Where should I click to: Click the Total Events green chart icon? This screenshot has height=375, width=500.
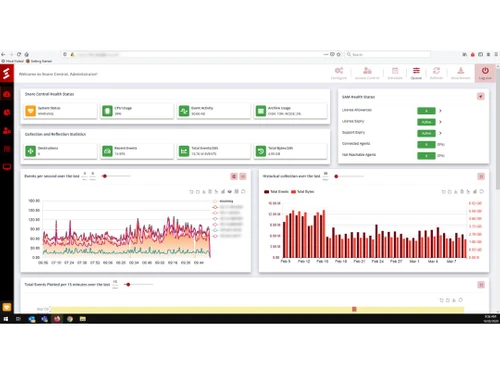pyautogui.click(x=184, y=151)
